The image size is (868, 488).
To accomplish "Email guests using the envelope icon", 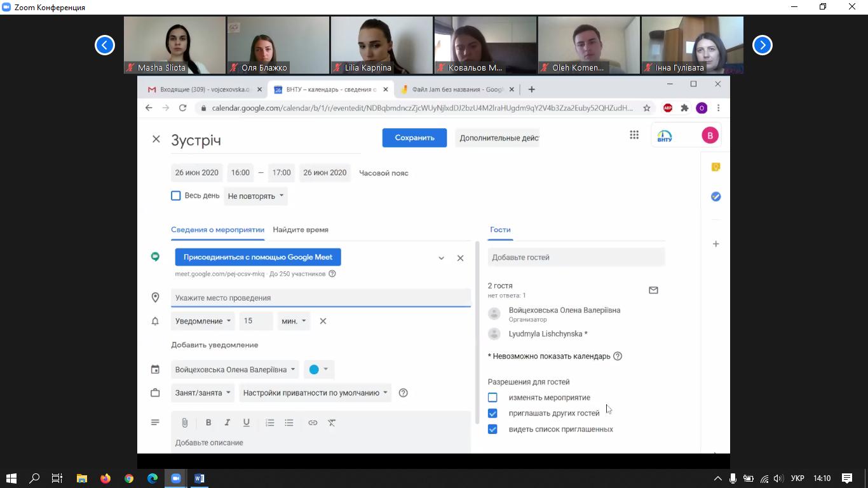I will (653, 290).
